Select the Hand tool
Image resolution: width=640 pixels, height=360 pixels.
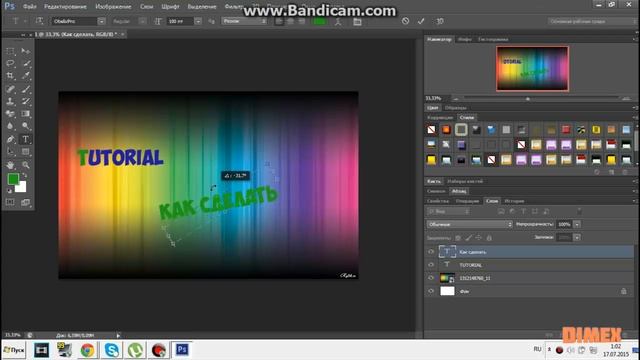10,165
